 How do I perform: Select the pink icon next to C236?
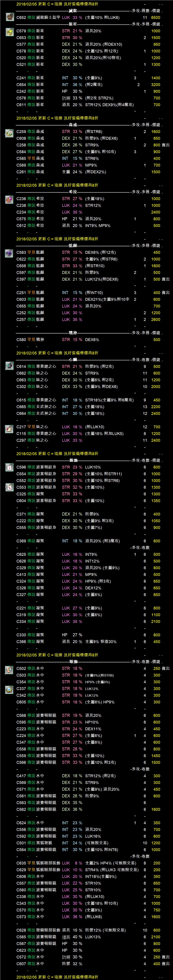click(10, 200)
